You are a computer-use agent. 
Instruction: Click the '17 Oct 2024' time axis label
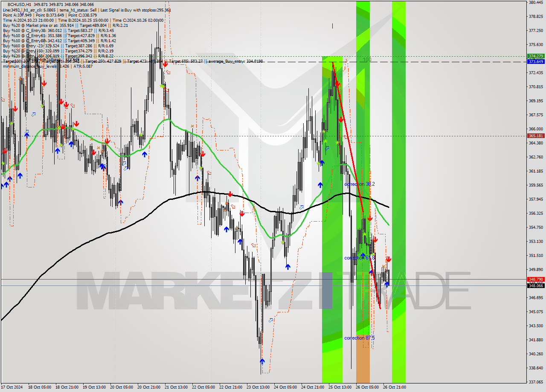point(12,387)
